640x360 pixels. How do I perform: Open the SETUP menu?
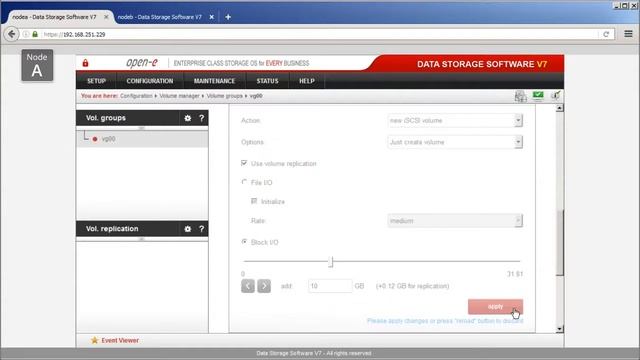pos(96,81)
